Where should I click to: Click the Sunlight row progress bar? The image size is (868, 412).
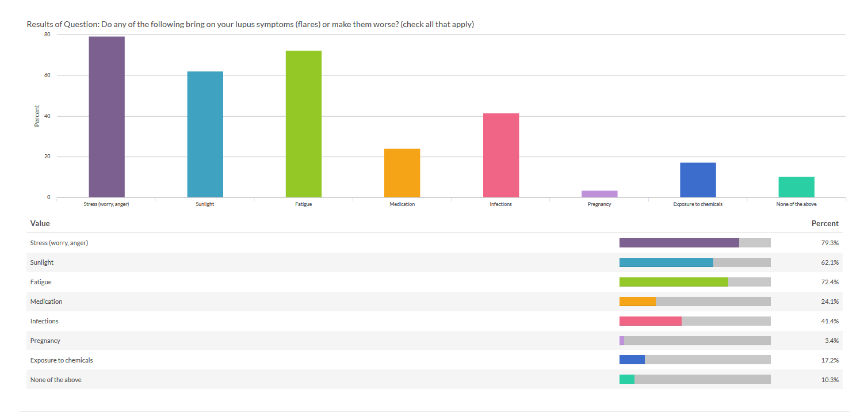[x=695, y=262]
